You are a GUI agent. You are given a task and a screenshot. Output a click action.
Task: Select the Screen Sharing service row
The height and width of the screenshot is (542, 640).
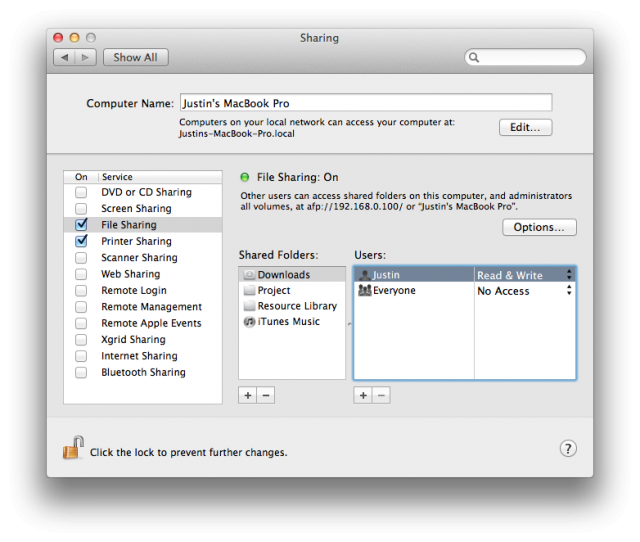pos(143,209)
